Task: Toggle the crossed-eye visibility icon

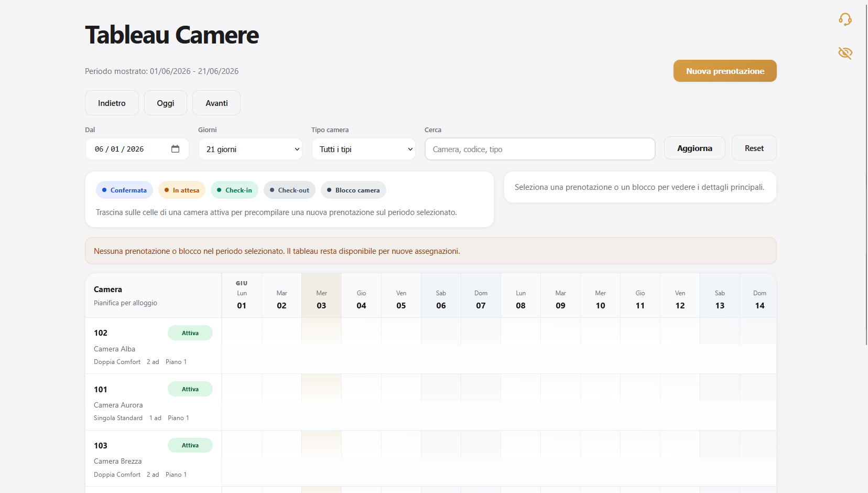Action: (x=845, y=53)
